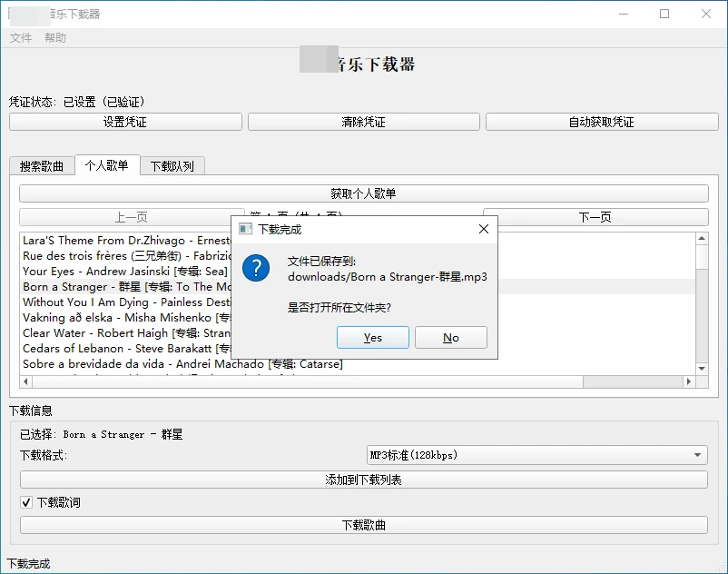
Task: Open the 帮助 menu
Action: click(x=55, y=38)
